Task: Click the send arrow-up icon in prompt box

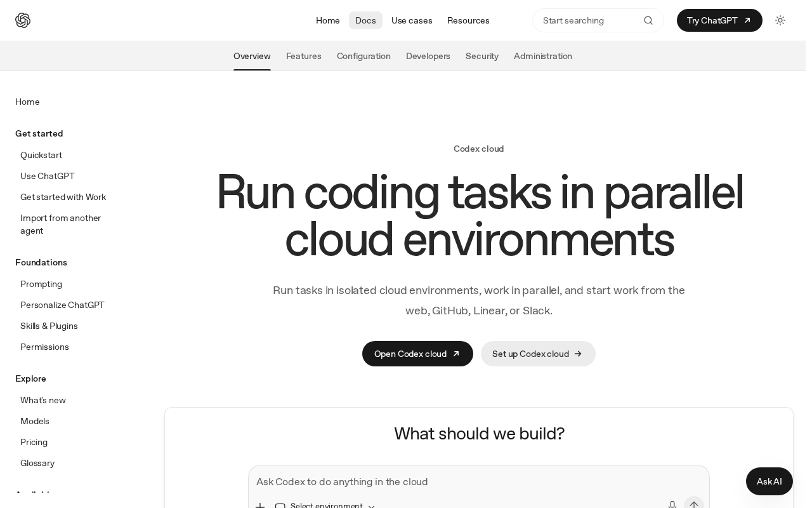Action: click(694, 505)
